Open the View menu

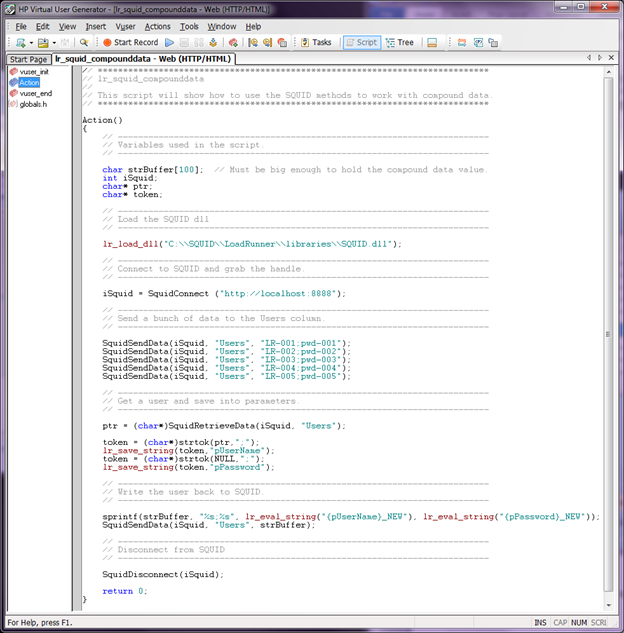tap(67, 27)
